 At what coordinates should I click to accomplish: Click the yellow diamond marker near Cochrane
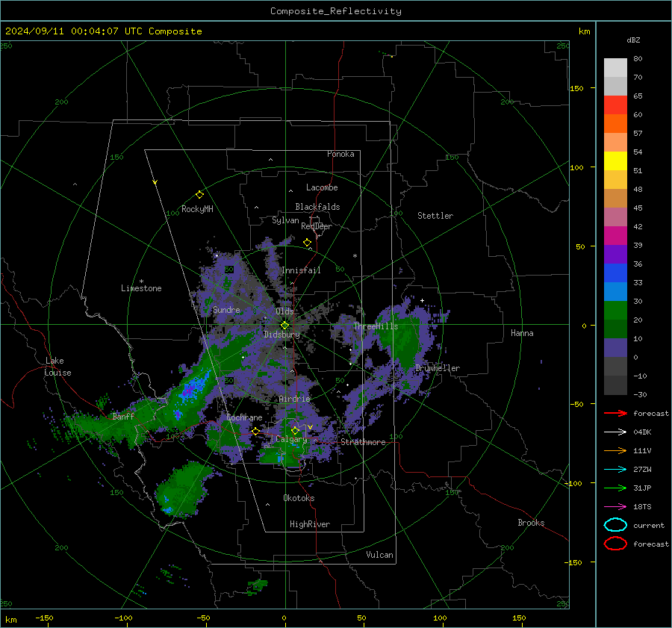[x=255, y=431]
